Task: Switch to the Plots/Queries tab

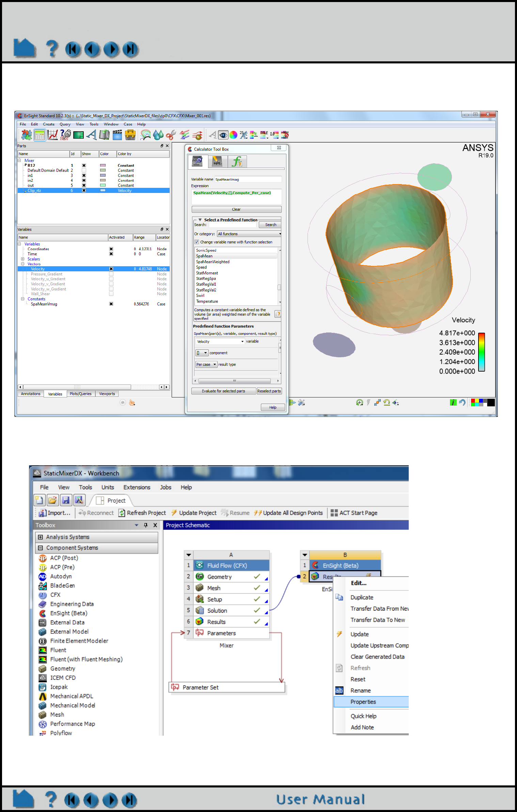Action: click(81, 394)
